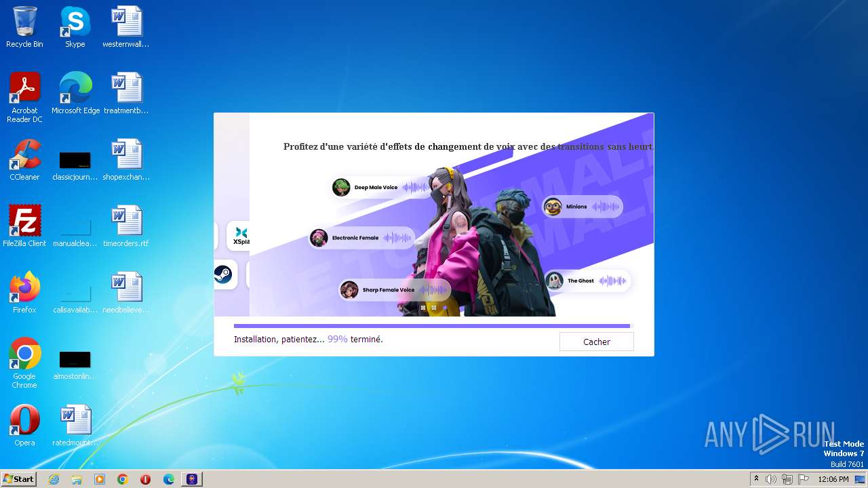
Task: Launch Edge from the taskbar
Action: pos(169,479)
